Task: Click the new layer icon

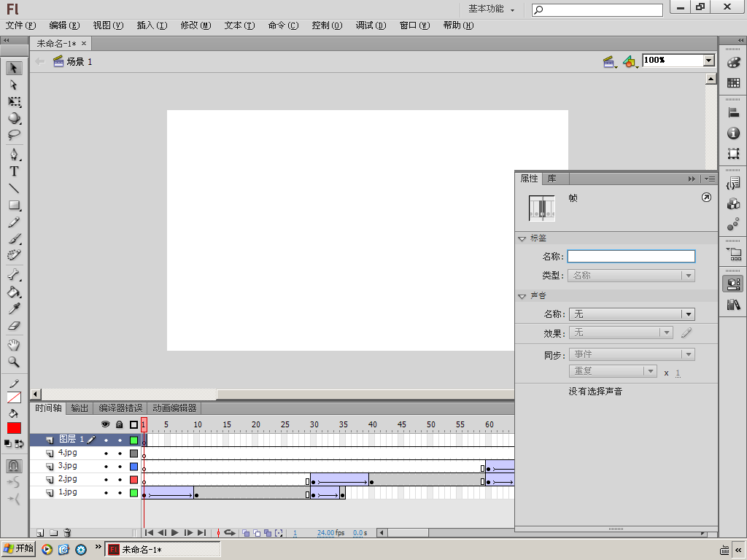Action: [41, 533]
